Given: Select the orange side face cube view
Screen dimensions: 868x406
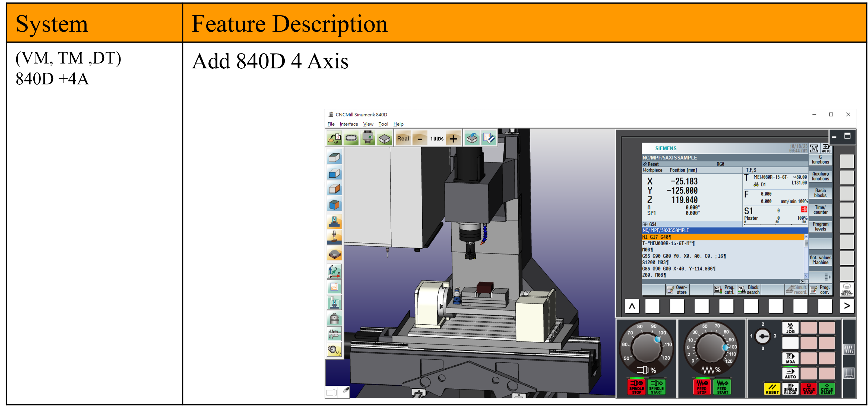Looking at the screenshot, I should tap(334, 189).
